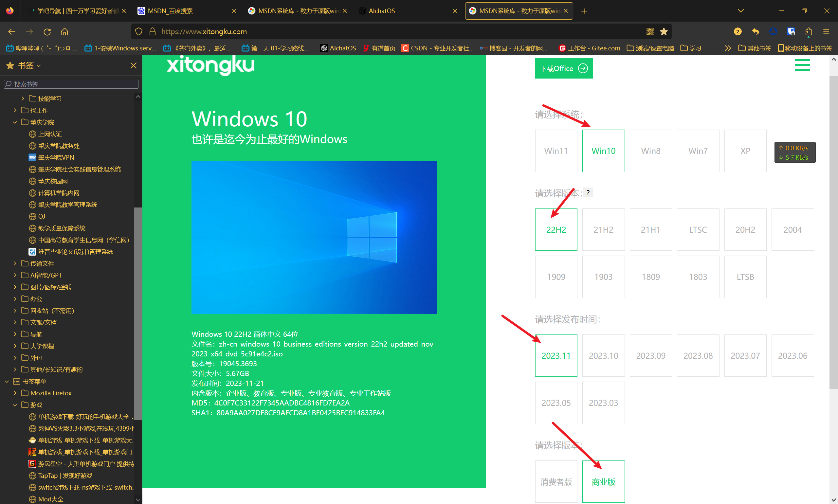Screen dimensions: 838x504
Task: Open the Firefox extensions puzzle icon
Action: tap(809, 32)
